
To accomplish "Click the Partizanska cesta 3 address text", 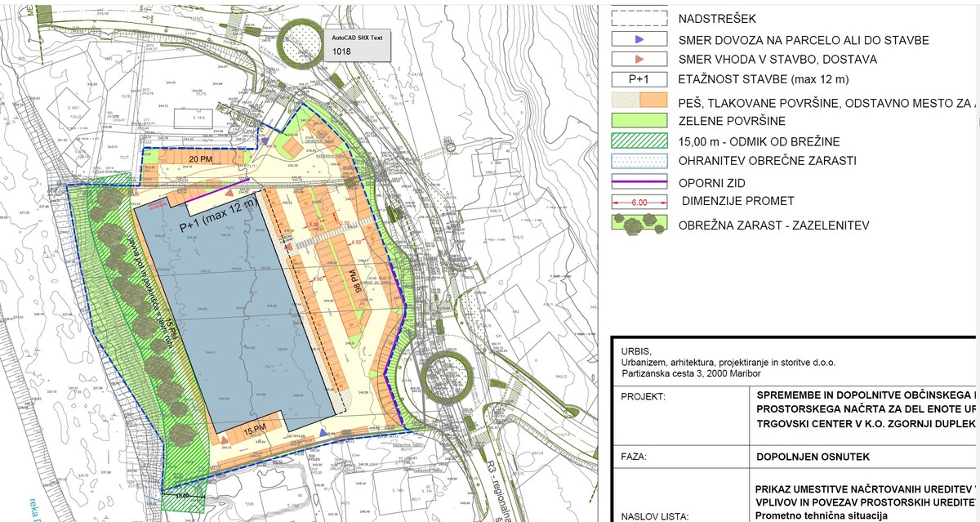I will tap(690, 373).
